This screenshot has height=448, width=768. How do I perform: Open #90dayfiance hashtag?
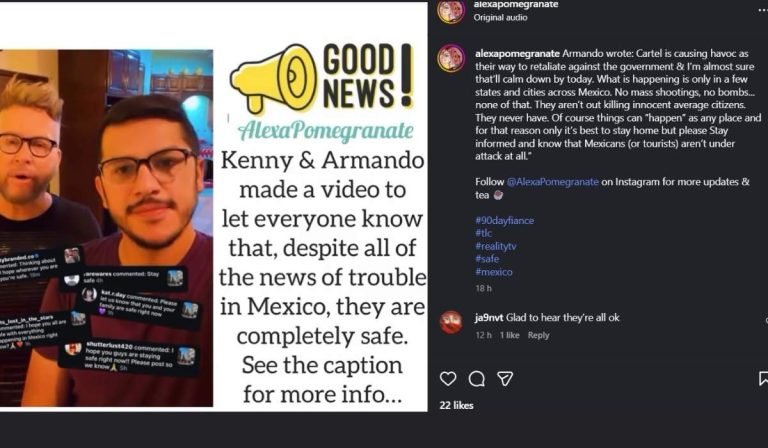tap(504, 220)
